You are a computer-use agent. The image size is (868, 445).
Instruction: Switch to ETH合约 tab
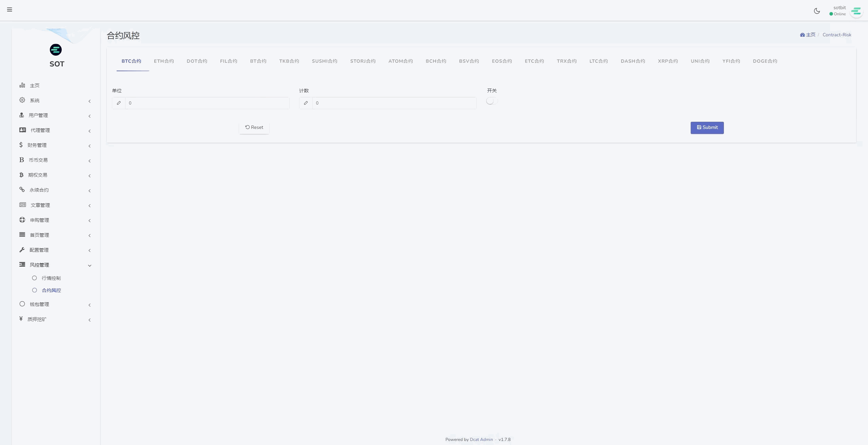pos(164,61)
